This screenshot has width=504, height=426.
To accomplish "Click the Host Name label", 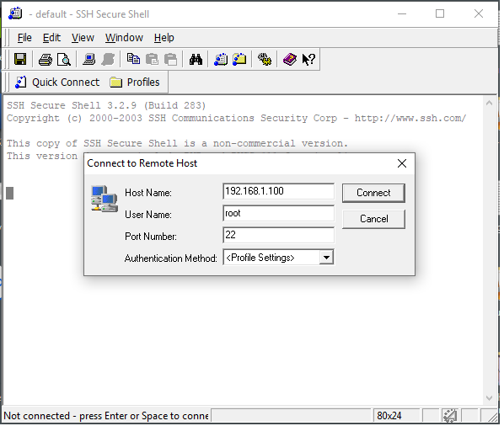I will [x=148, y=193].
